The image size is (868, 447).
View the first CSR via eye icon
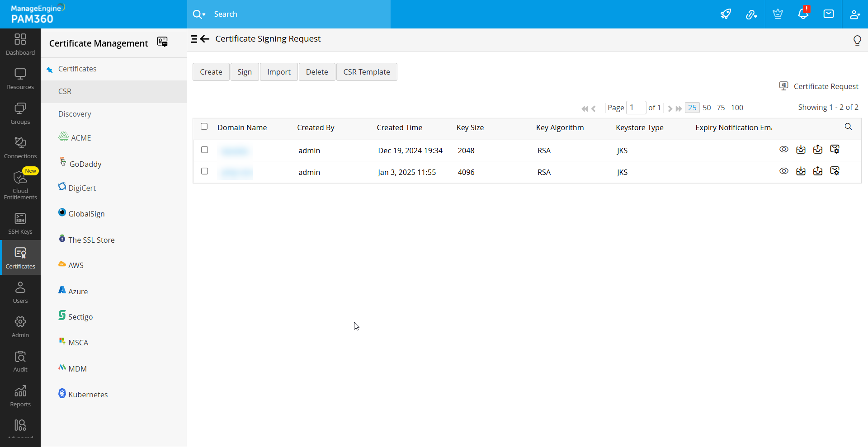click(x=783, y=150)
